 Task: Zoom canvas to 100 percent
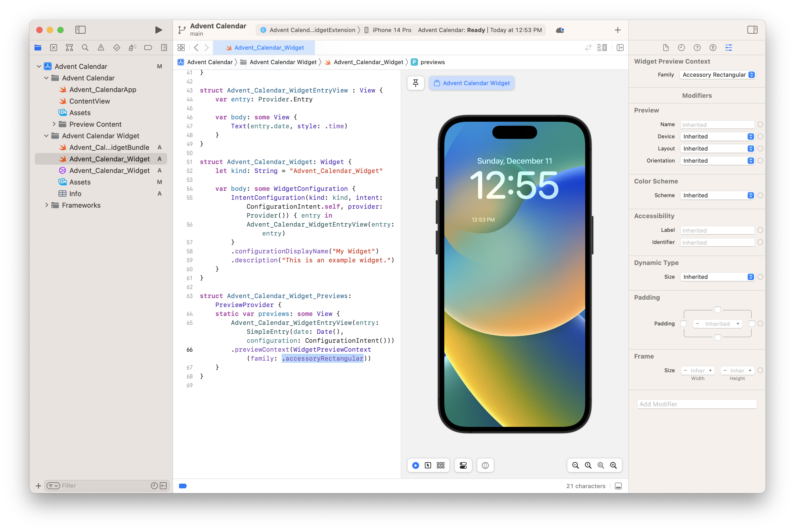coord(588,465)
